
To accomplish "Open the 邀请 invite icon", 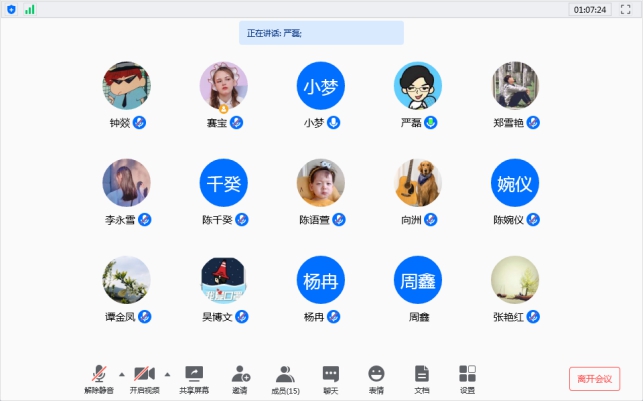I will click(x=240, y=374).
